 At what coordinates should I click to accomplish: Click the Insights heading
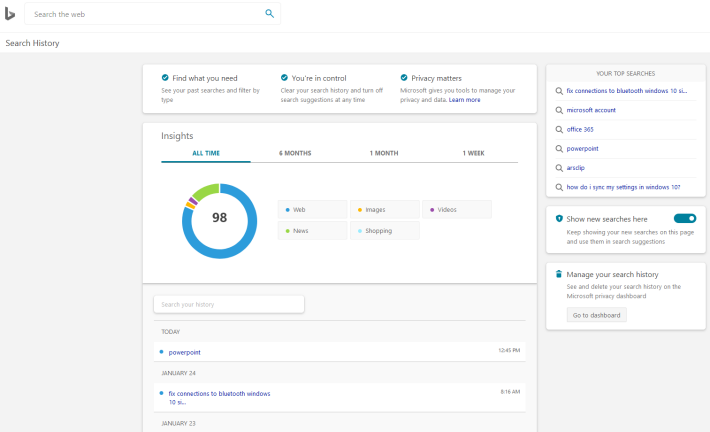177,136
